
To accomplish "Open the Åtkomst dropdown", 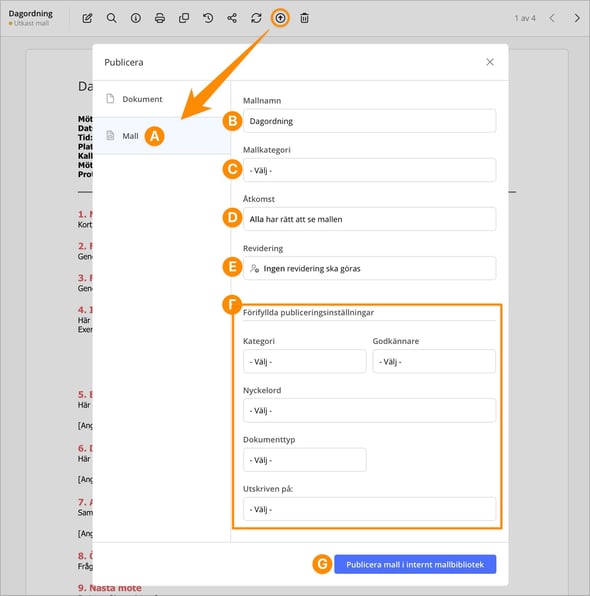I will [370, 219].
